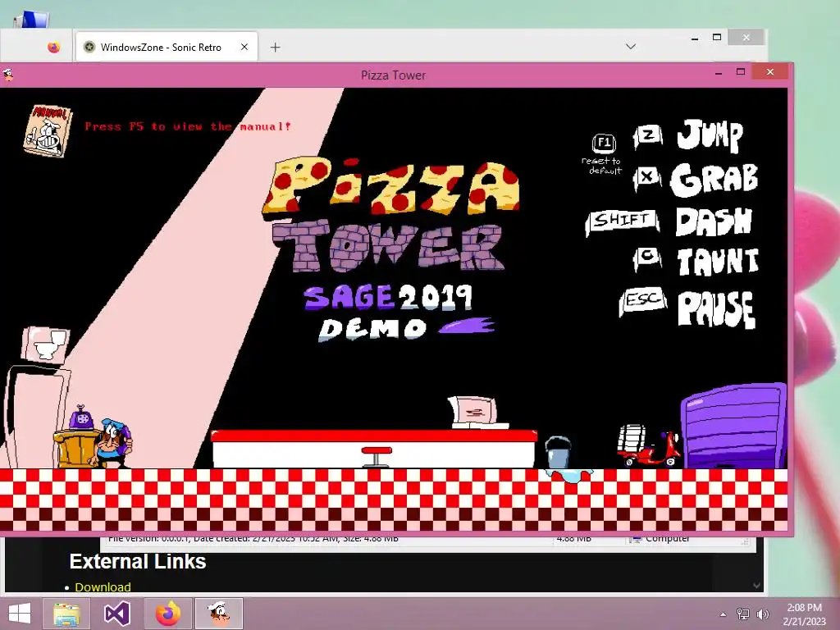Open the Download link under External Links
This screenshot has height=630, width=840.
[x=103, y=587]
